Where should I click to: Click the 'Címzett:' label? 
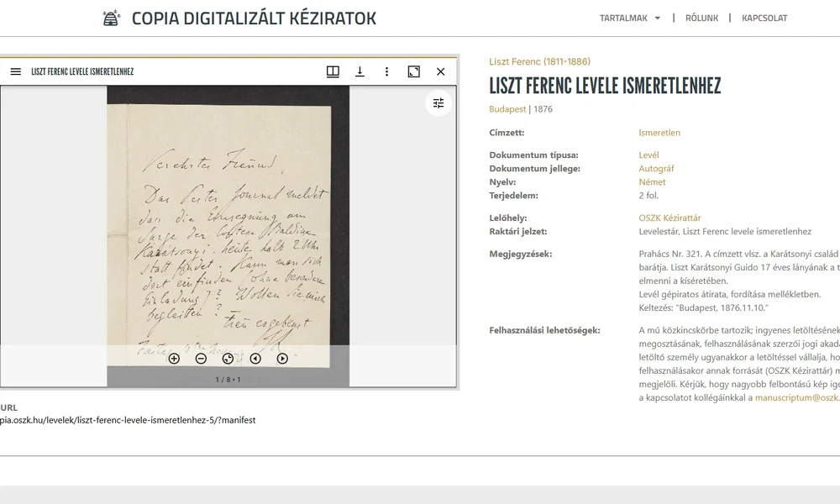coord(507,133)
